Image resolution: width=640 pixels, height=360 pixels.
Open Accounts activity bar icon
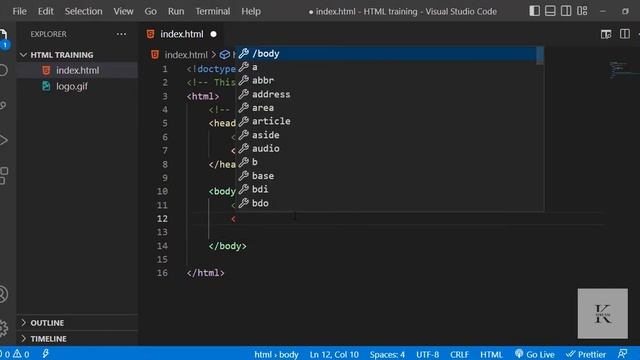[x=3, y=294]
